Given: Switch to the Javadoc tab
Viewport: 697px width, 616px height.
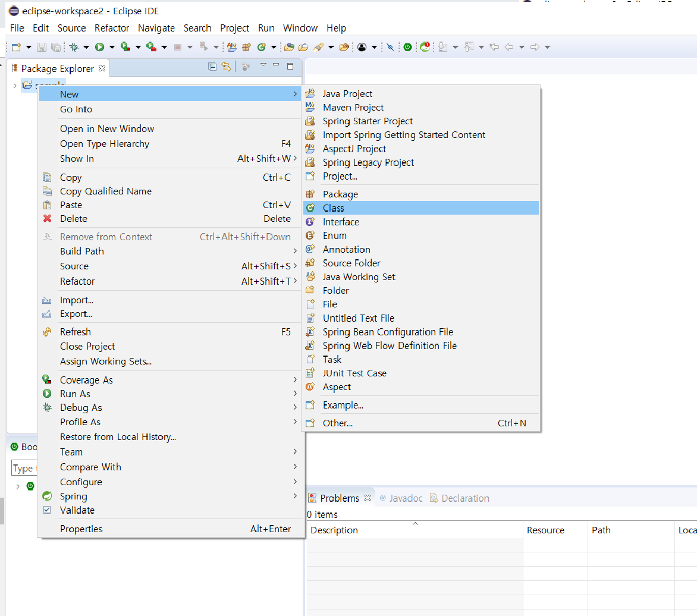Looking at the screenshot, I should coord(401,498).
